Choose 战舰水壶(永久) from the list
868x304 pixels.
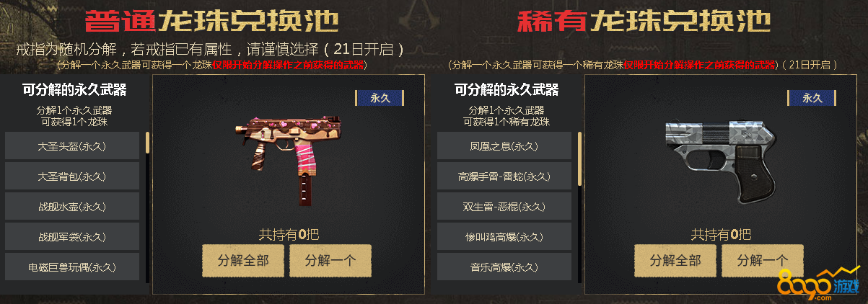click(72, 206)
